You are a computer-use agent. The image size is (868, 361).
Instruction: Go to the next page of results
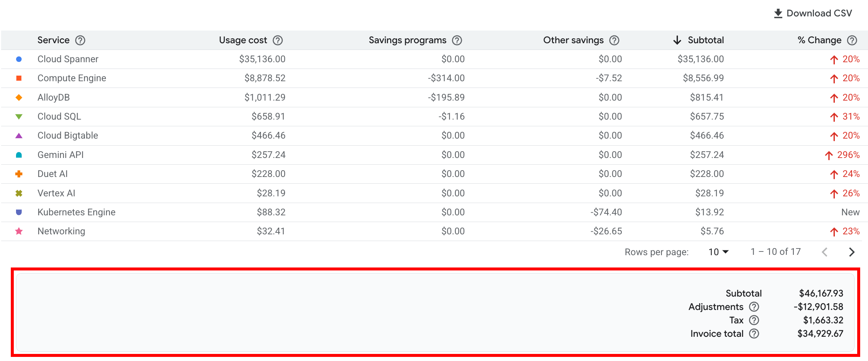[852, 252]
